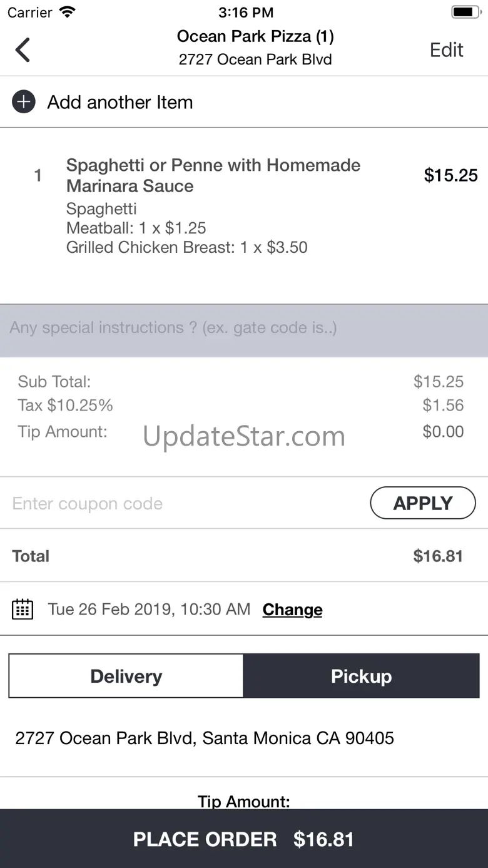This screenshot has width=488, height=868.
Task: Tap the Tue 26 Feb 2019 date text
Action: click(x=149, y=610)
